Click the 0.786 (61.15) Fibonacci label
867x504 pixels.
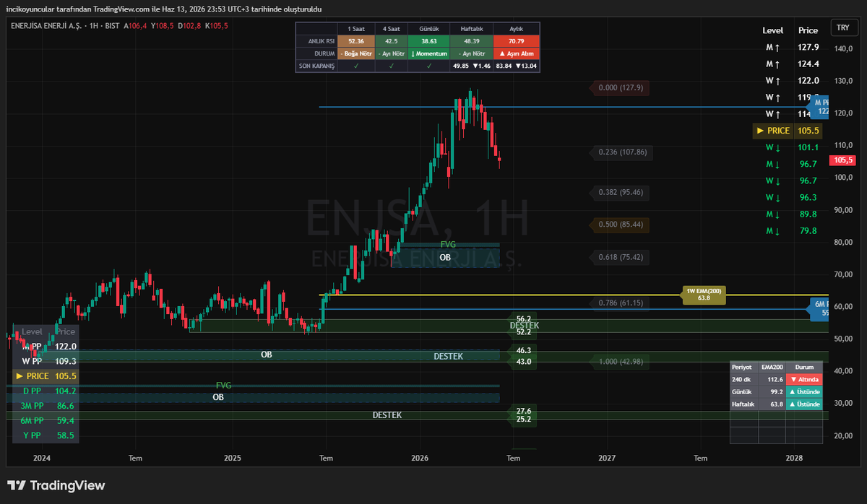click(x=621, y=303)
